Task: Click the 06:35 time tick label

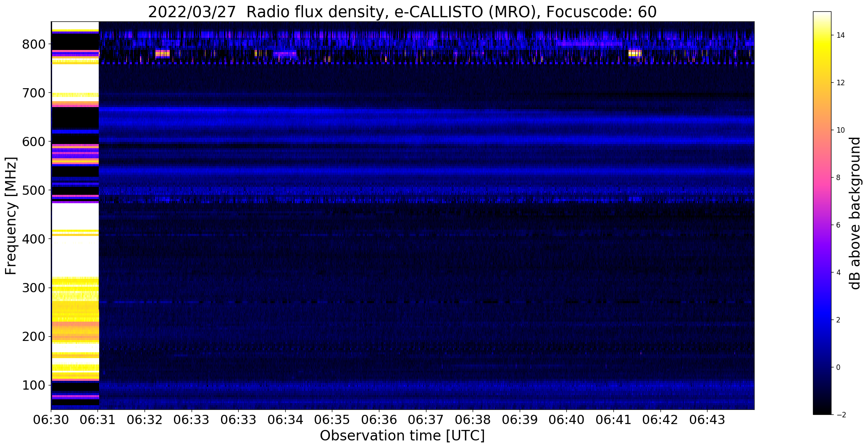Action: (x=332, y=420)
